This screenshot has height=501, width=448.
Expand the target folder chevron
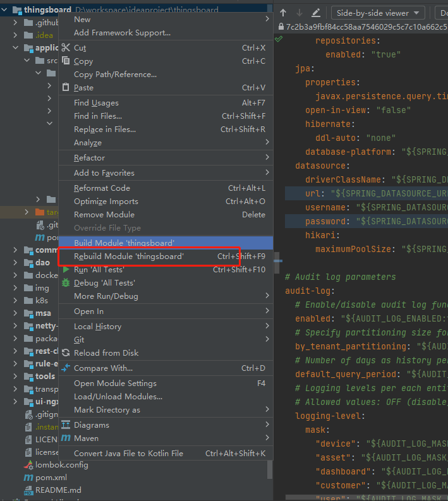(x=27, y=212)
